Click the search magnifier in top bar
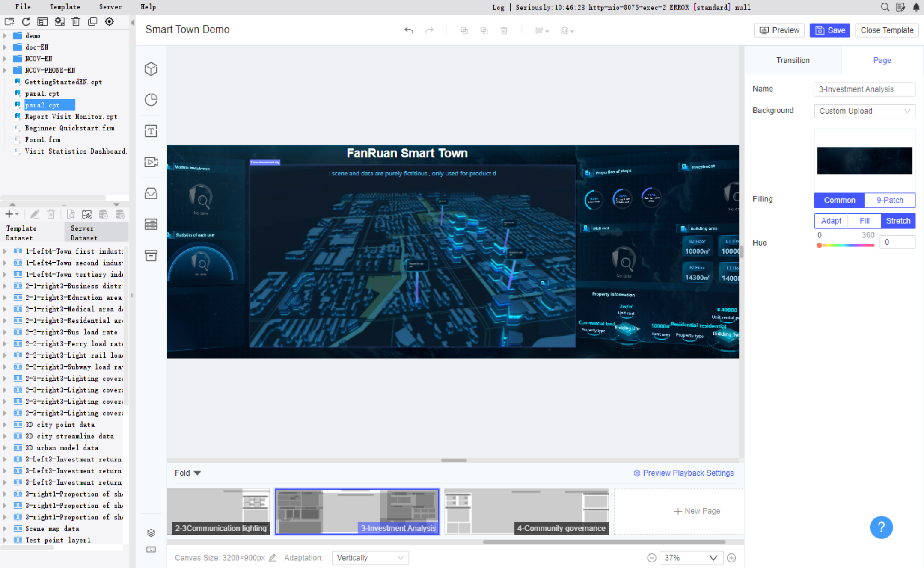Screen dimensions: 924x568 [x=885, y=7]
